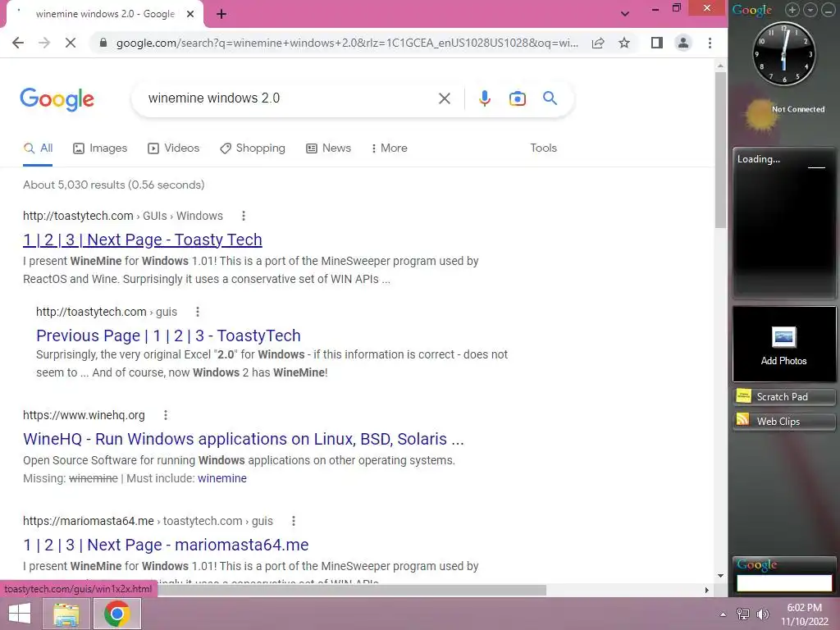Viewport: 840px width, 630px height.
Task: Share this page from the address bar
Action: [x=598, y=43]
